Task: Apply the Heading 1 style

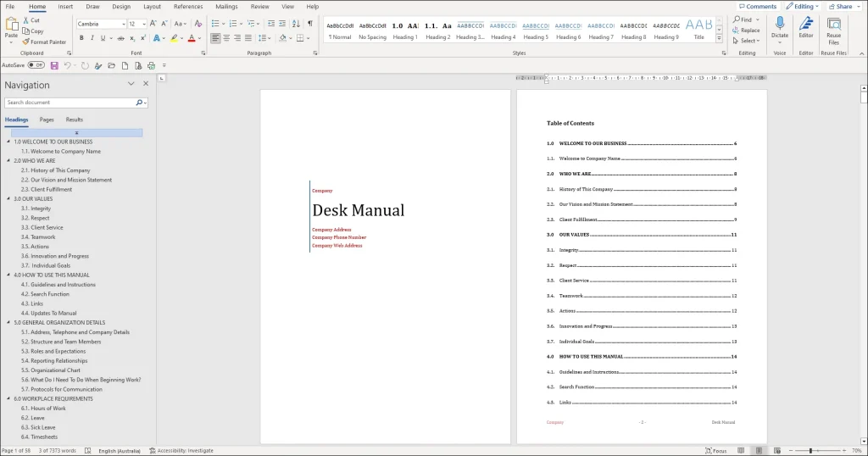Action: tap(405, 31)
